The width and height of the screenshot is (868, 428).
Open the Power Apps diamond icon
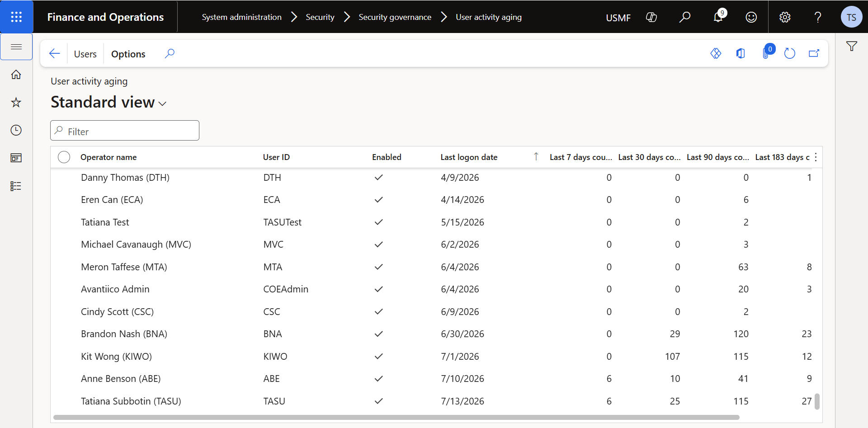(x=716, y=54)
